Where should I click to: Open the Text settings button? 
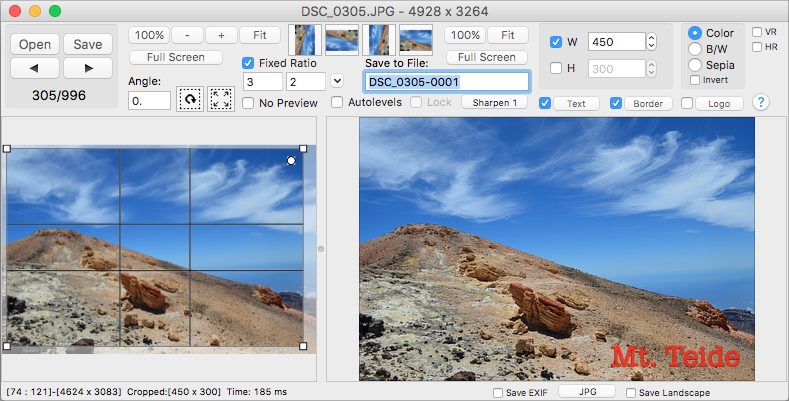[x=576, y=104]
